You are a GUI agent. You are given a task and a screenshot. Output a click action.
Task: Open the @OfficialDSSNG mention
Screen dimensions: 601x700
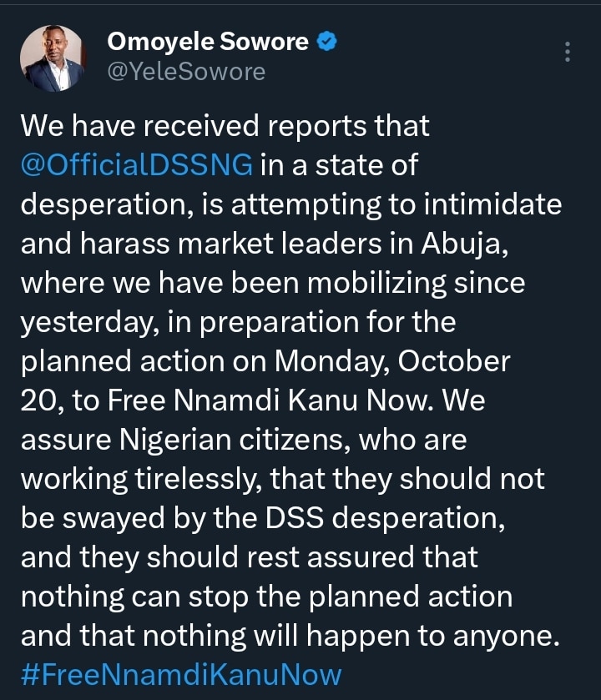point(137,165)
